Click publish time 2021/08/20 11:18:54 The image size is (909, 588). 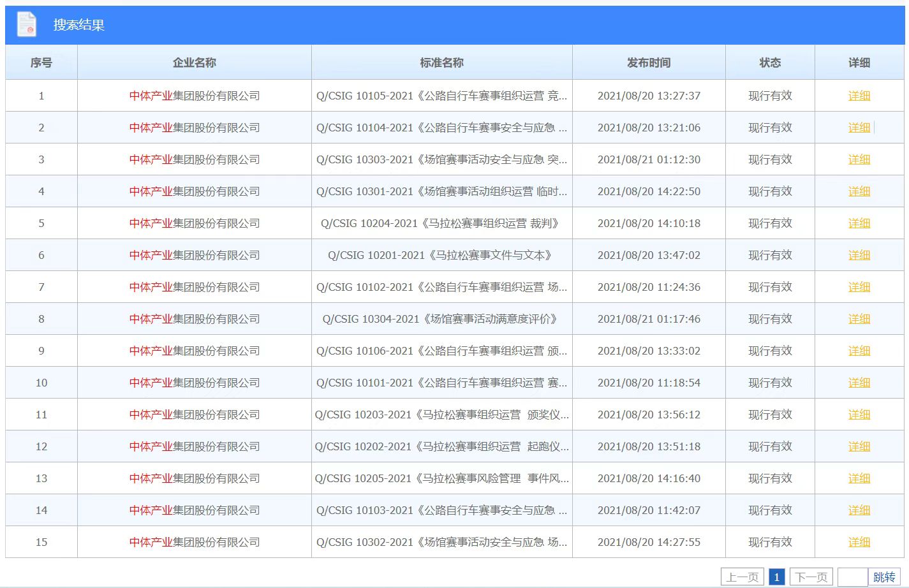point(649,383)
